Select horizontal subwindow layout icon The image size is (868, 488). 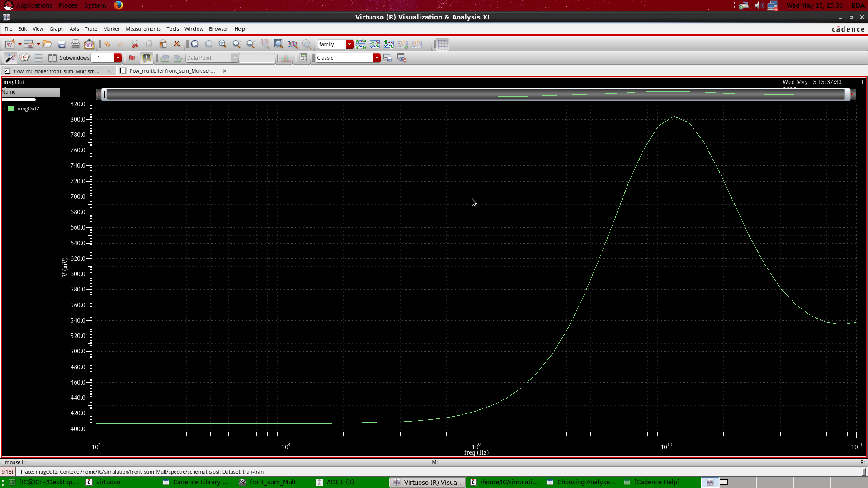click(x=38, y=58)
